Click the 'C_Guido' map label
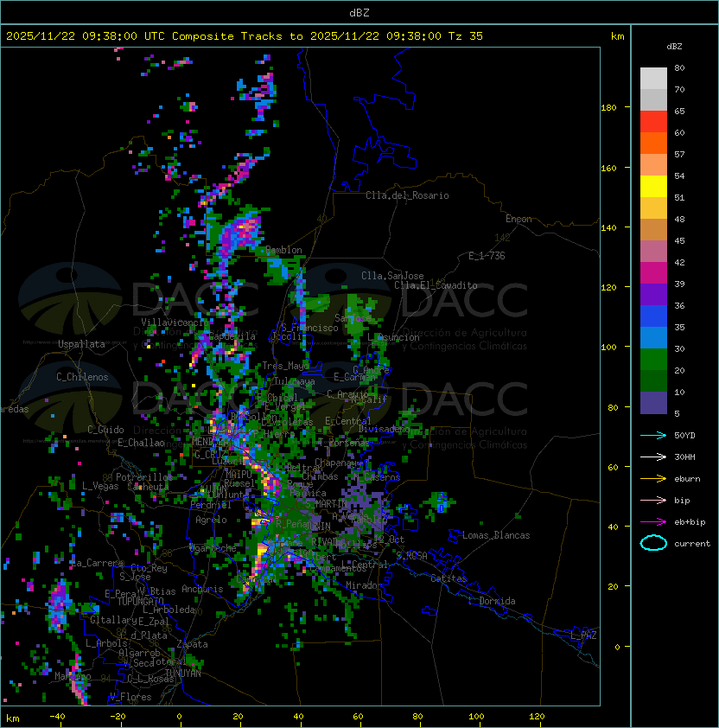The image size is (719, 728). [105, 430]
